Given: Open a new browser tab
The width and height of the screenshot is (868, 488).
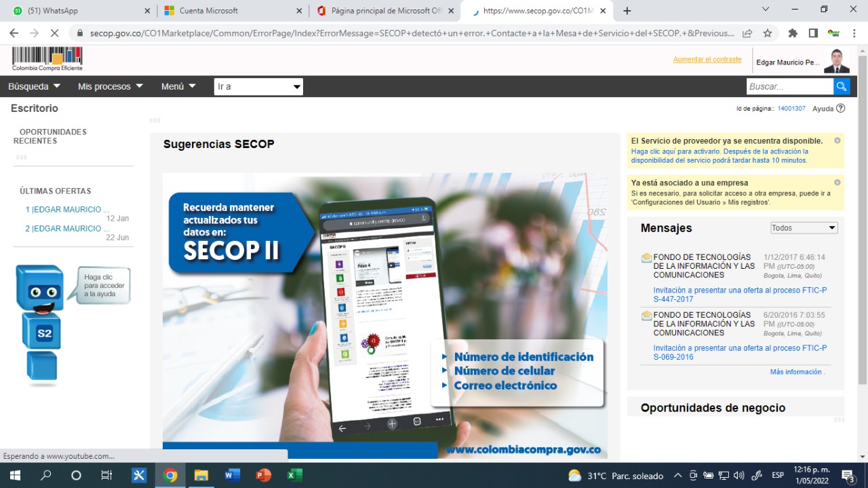Looking at the screenshot, I should pos(627,11).
